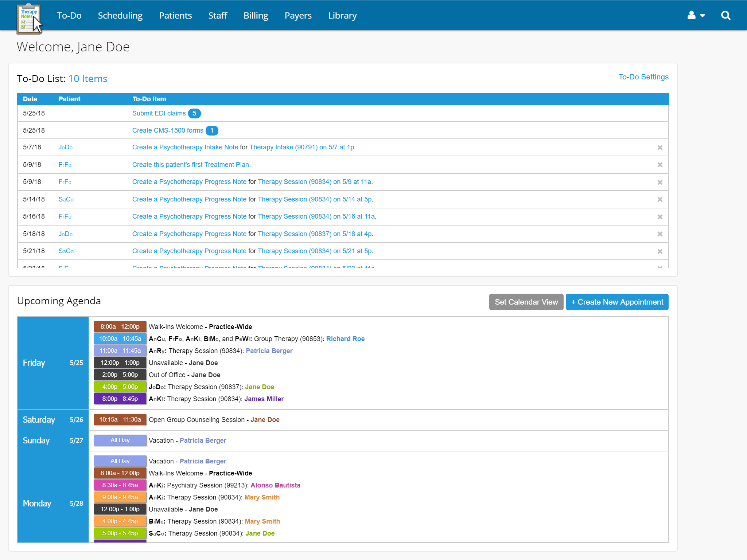The image size is (747, 560).
Task: Click the purple 8:00p - 8:45p time block
Action: point(120,399)
